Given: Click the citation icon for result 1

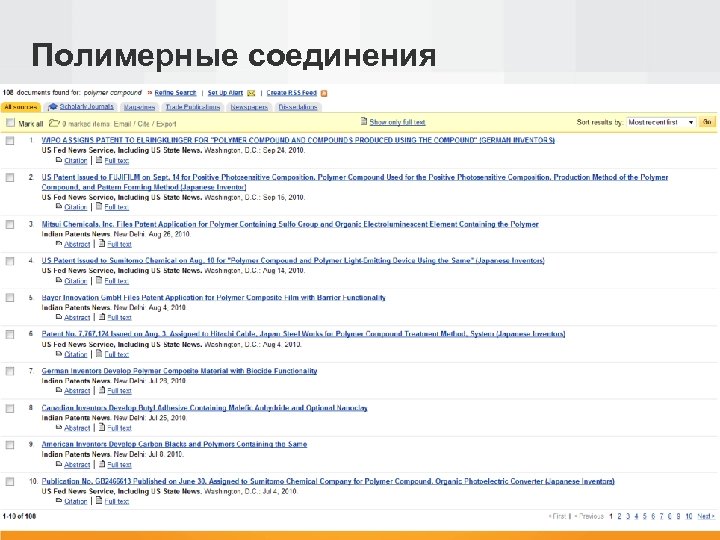Looking at the screenshot, I should click(59, 160).
